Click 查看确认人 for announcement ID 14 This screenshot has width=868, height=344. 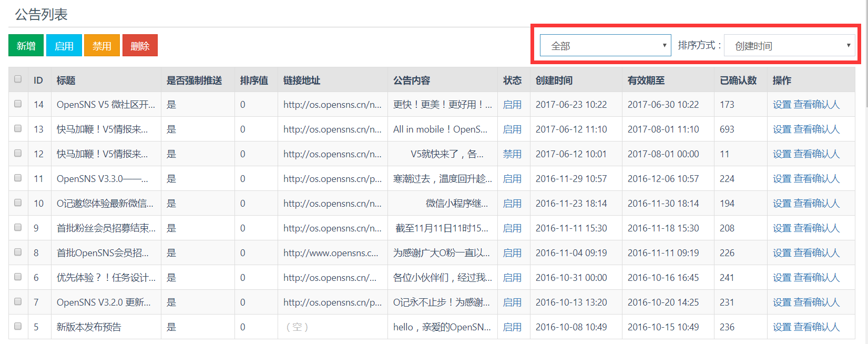pos(816,105)
